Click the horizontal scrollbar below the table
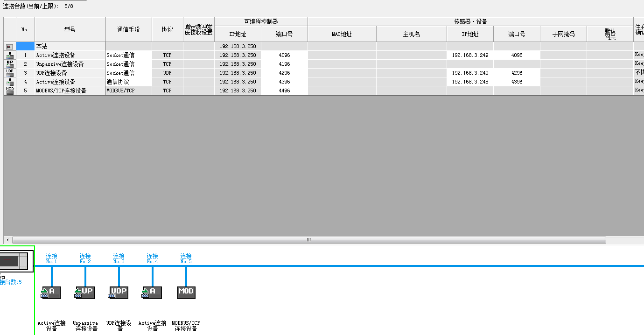644x335 pixels. (x=308, y=240)
